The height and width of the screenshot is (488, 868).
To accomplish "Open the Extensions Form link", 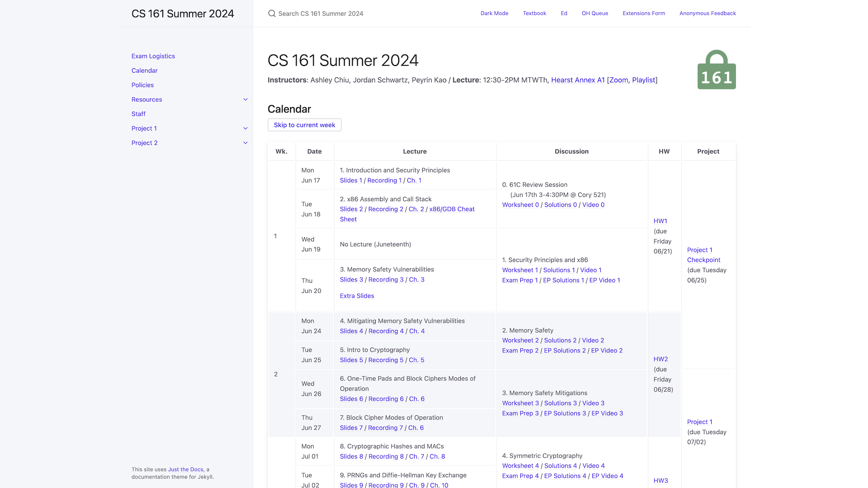I will point(643,13).
